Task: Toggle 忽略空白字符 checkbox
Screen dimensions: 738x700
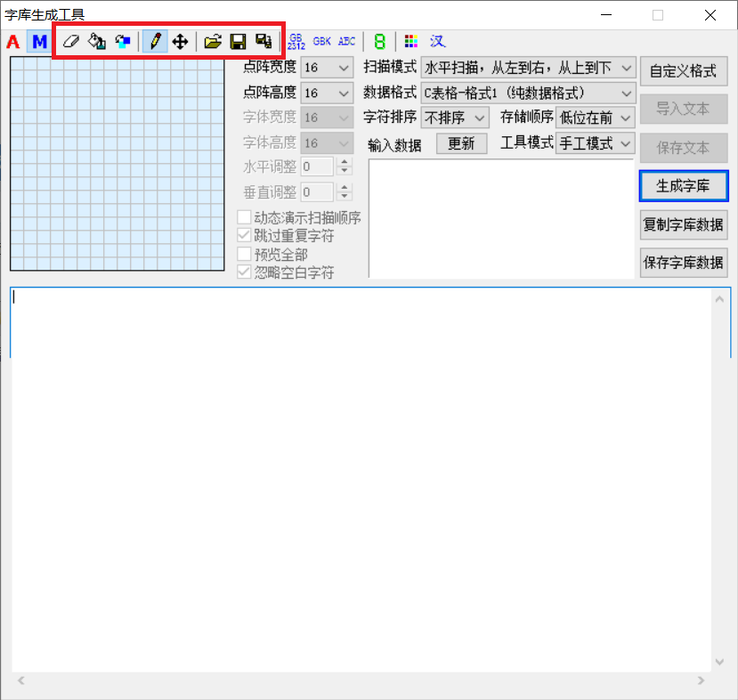Action: [x=244, y=272]
